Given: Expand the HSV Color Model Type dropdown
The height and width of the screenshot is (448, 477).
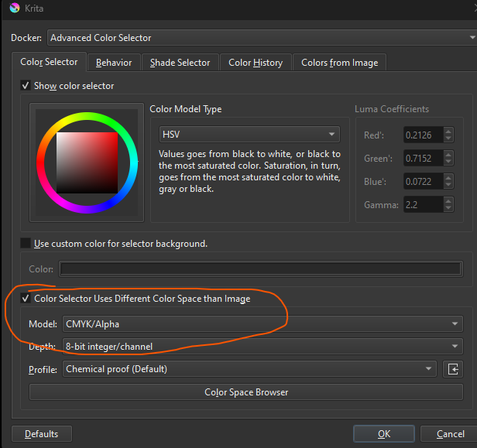Looking at the screenshot, I should pos(249,134).
